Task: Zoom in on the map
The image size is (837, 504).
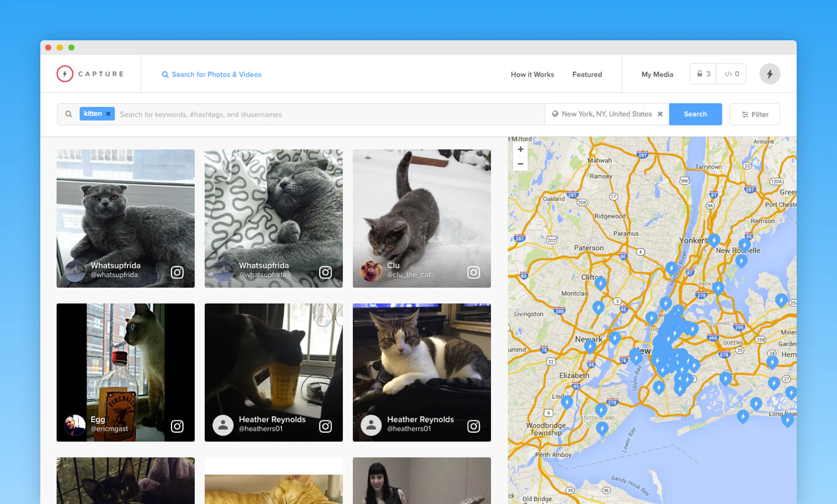Action: coord(520,149)
